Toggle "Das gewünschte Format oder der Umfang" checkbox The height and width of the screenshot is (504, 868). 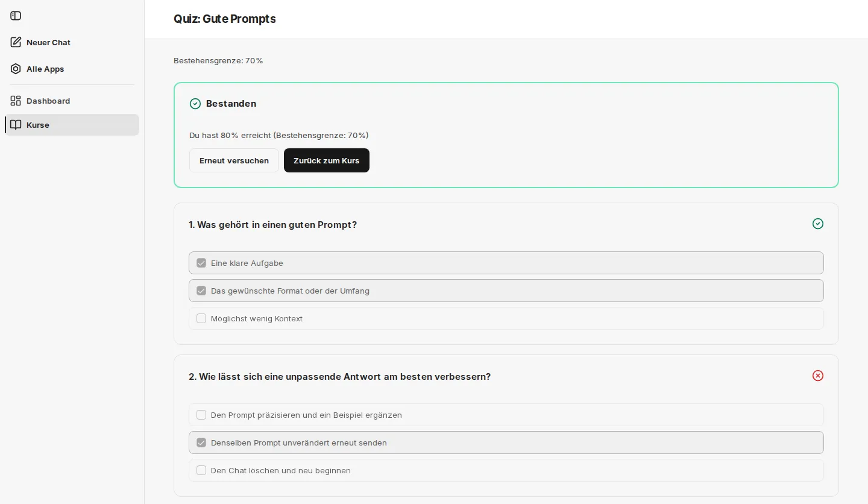[201, 291]
